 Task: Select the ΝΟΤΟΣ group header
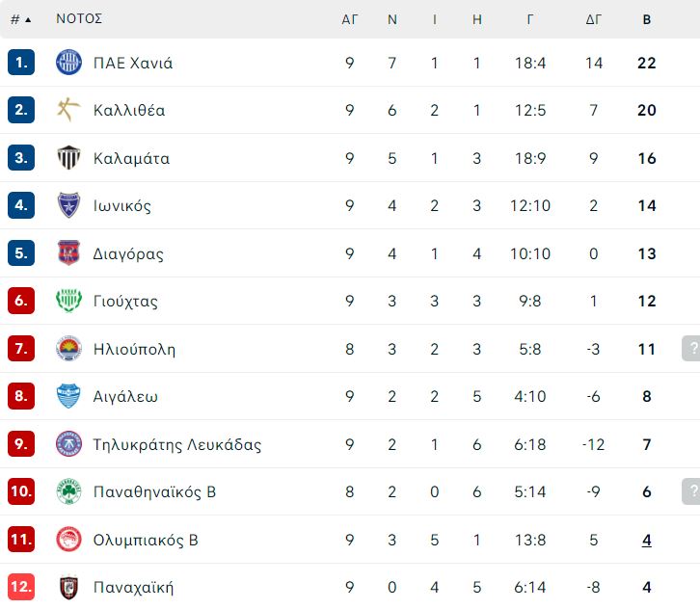tap(79, 18)
